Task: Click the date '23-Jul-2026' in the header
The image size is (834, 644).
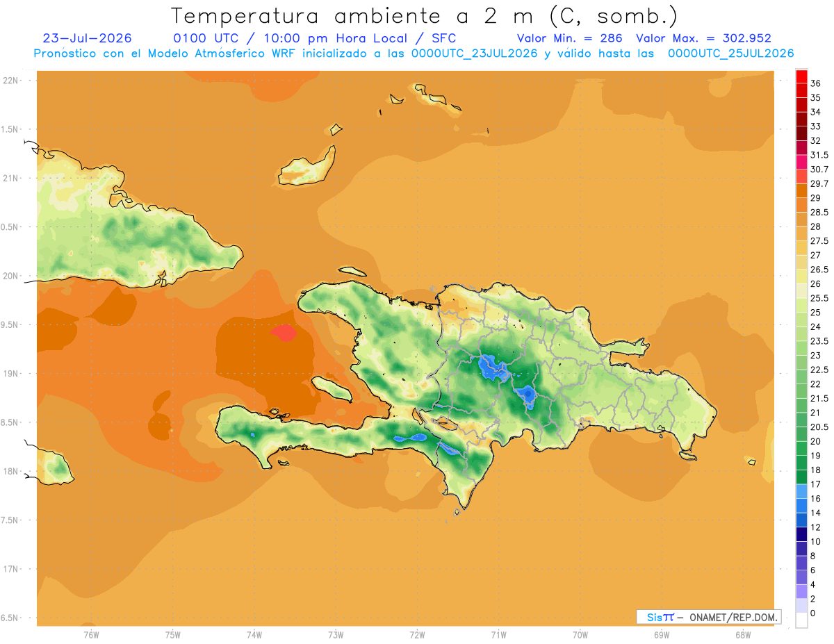Action: point(88,38)
